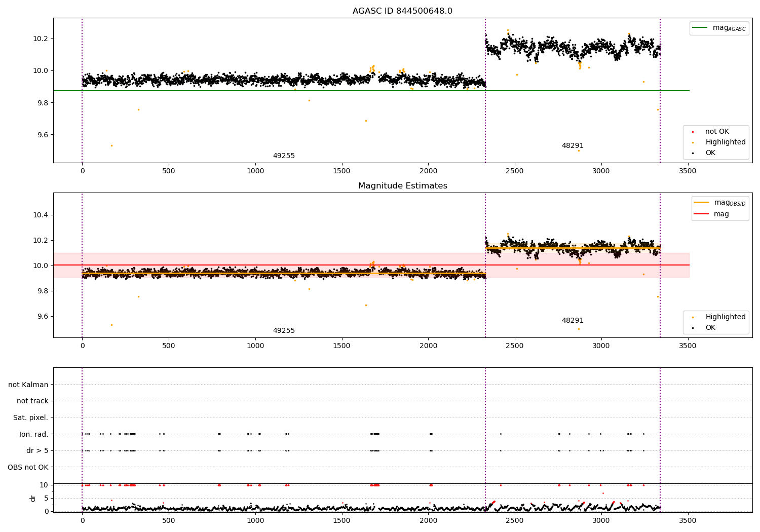
Task: Click the observation label 49255 in the Magnitude Estimates plot
Action: coord(284,331)
